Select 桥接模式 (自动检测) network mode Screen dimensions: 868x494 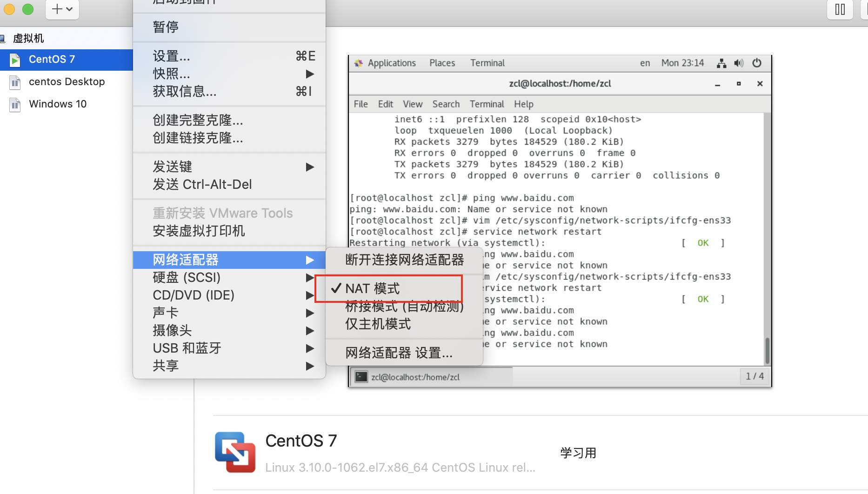[x=404, y=306]
